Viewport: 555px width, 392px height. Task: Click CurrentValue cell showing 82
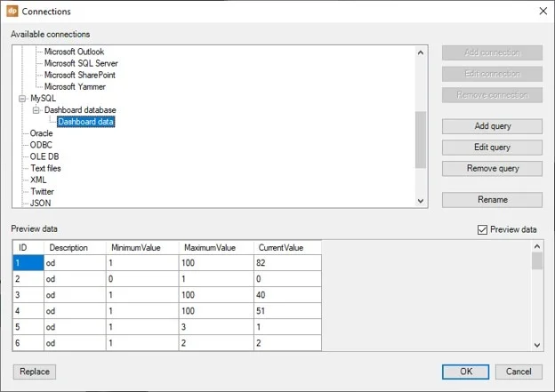click(x=287, y=263)
